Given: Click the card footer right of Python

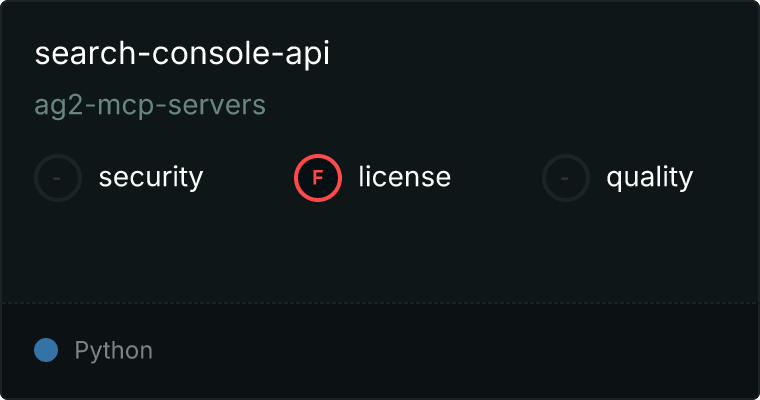Looking at the screenshot, I should click(x=450, y=350).
